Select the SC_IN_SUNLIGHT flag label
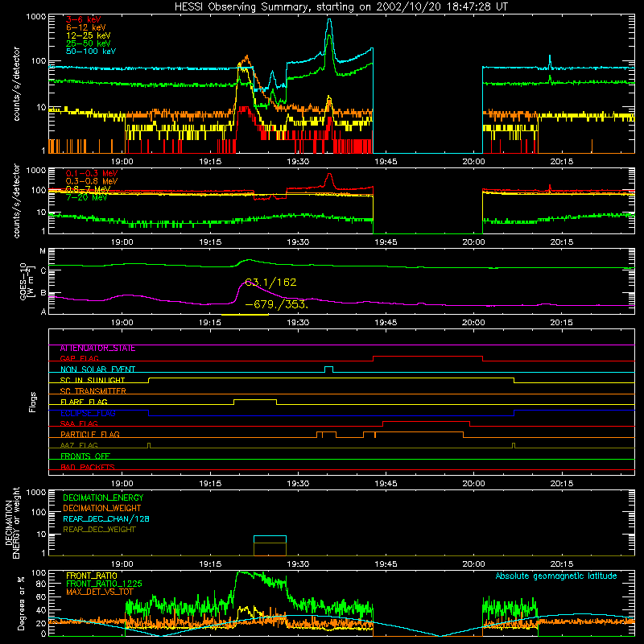644x644 pixels. 93,380
